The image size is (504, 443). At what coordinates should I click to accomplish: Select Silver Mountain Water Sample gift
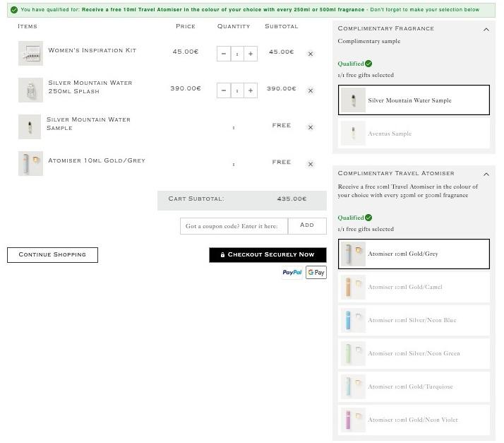pyautogui.click(x=414, y=100)
